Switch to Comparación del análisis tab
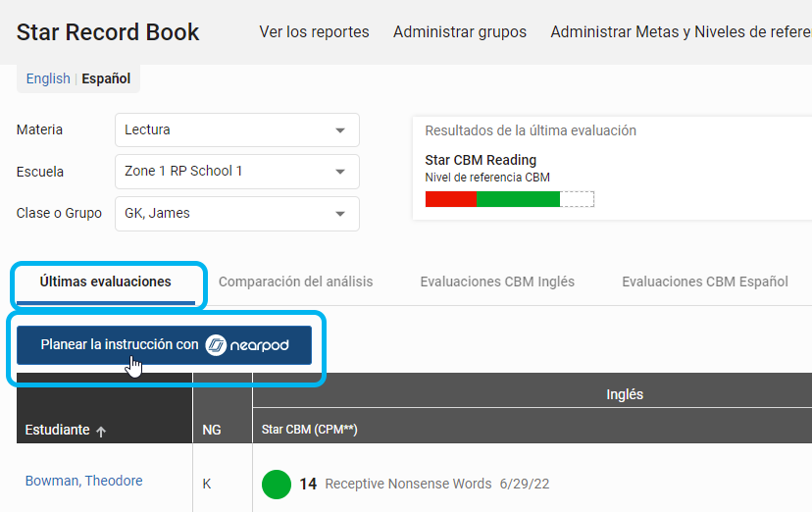Image resolution: width=812 pixels, height=512 pixels. coord(296,282)
